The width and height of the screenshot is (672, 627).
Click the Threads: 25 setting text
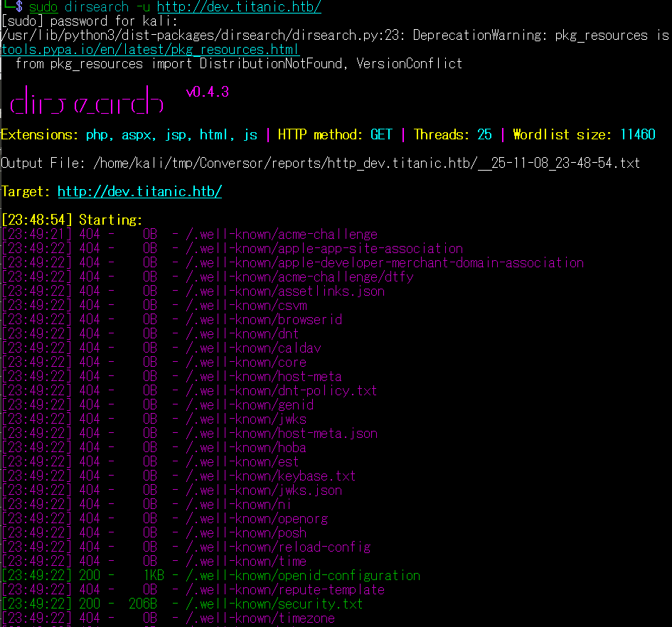point(452,135)
